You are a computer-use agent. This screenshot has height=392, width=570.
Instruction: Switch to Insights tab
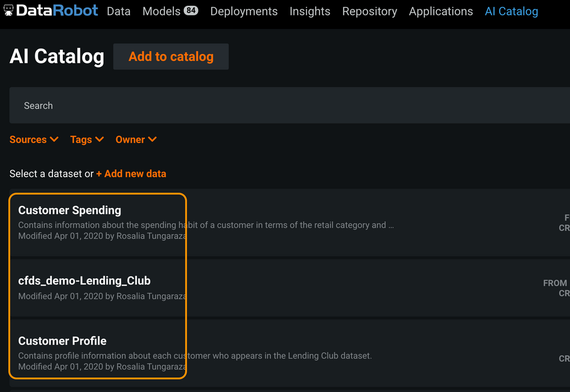[310, 11]
